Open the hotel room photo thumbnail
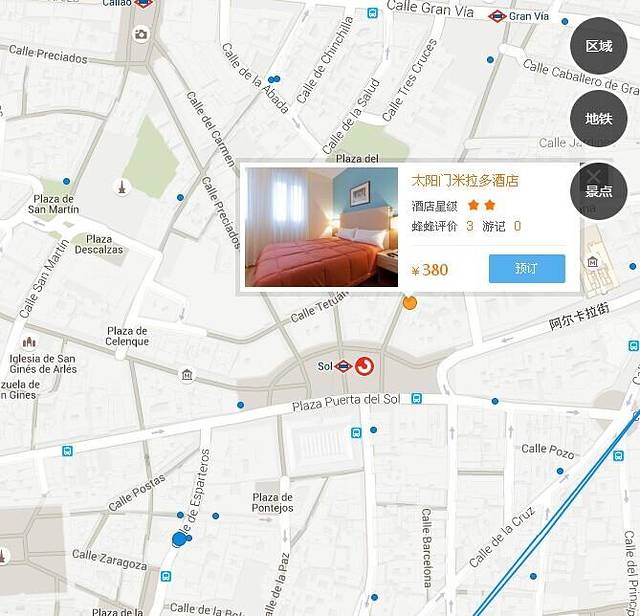640x616 pixels. coord(322,227)
